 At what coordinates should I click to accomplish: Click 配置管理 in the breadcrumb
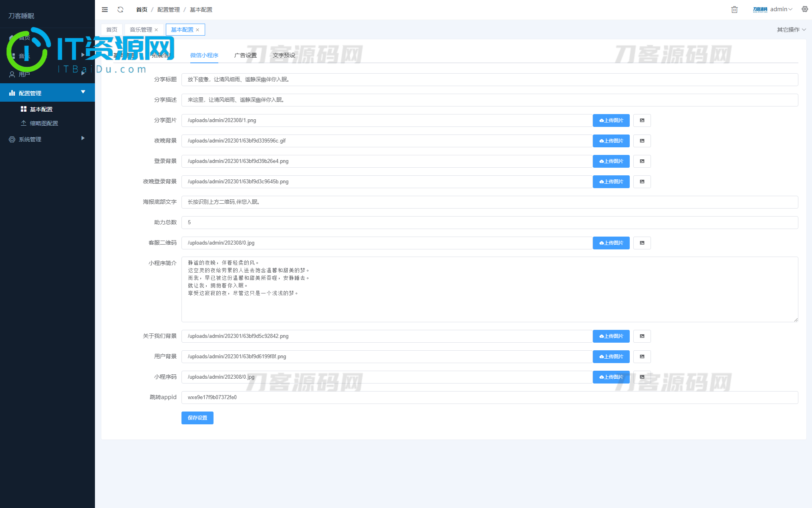[169, 10]
